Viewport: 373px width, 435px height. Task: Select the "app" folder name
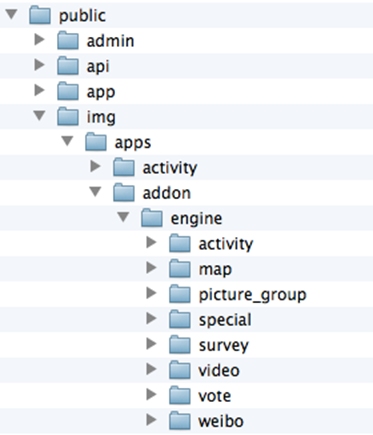[101, 93]
